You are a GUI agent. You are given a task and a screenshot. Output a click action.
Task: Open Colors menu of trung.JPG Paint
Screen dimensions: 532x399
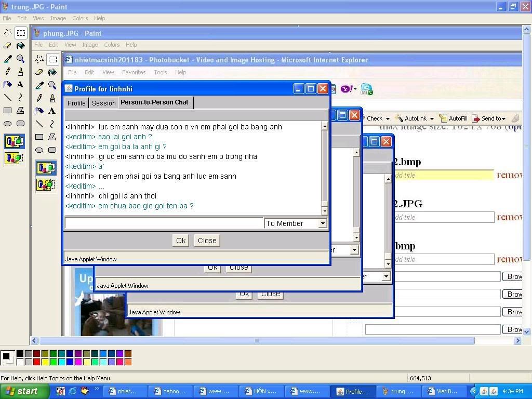pyautogui.click(x=80, y=18)
